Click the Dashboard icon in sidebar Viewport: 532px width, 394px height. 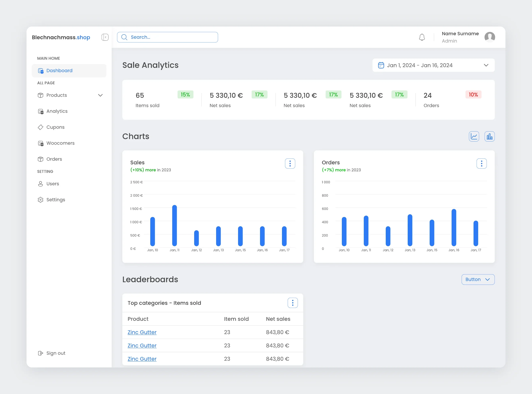pyautogui.click(x=41, y=71)
